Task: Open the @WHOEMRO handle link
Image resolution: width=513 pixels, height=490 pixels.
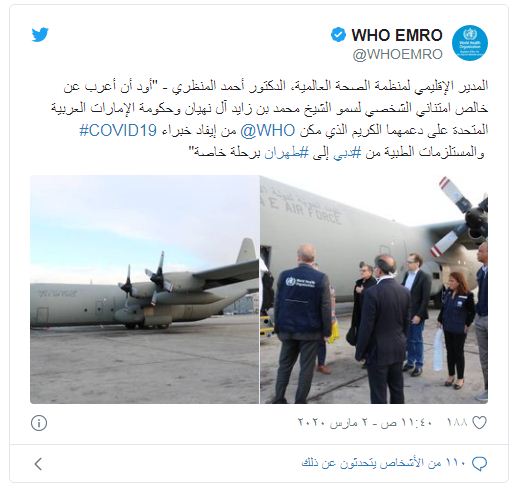Action: [398, 54]
